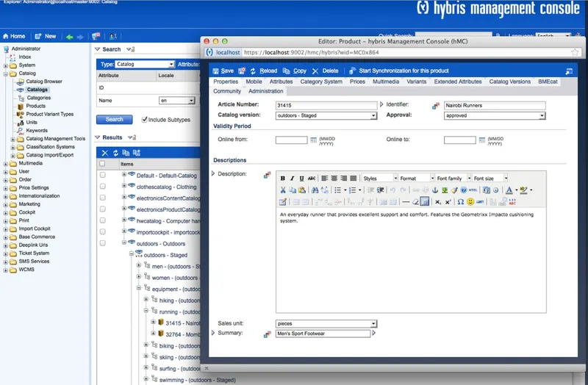Check the Default - Default-Catalog row checkbox
The image size is (588, 385).
click(x=103, y=175)
